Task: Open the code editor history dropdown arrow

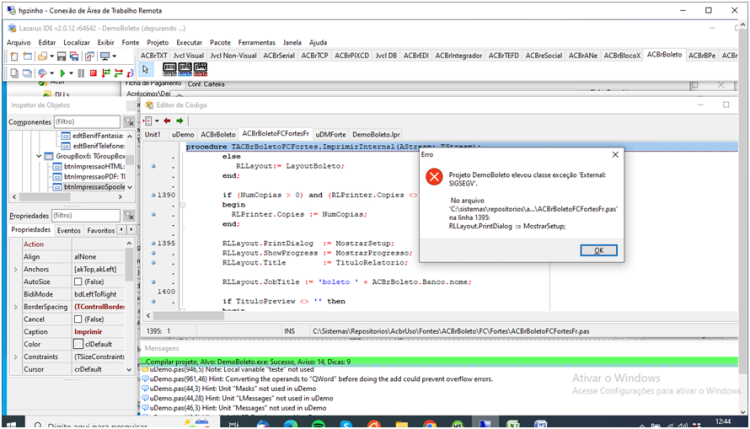Action: (157, 121)
